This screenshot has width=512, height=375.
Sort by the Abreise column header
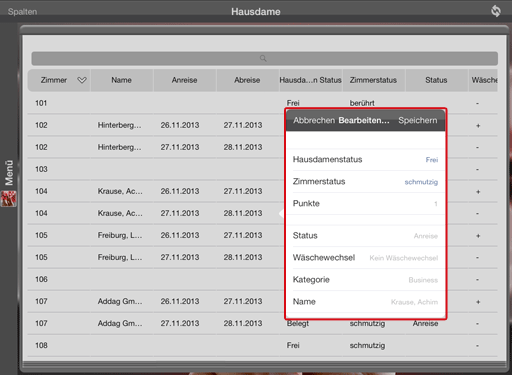click(247, 80)
